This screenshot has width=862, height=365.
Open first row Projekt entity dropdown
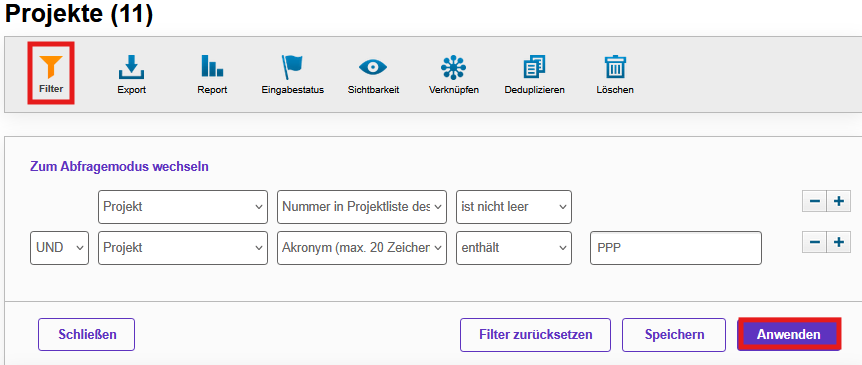(183, 207)
